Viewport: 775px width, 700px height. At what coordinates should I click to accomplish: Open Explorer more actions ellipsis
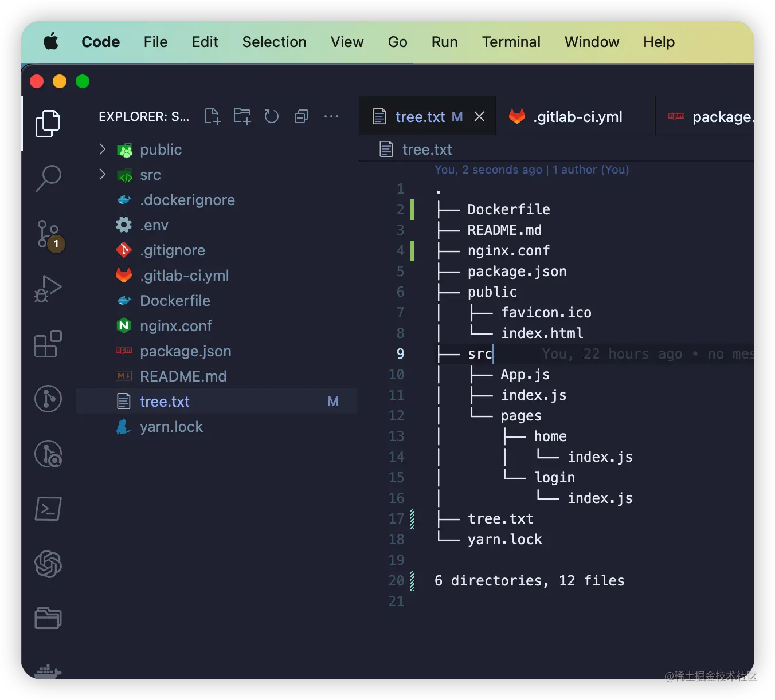[x=331, y=116]
